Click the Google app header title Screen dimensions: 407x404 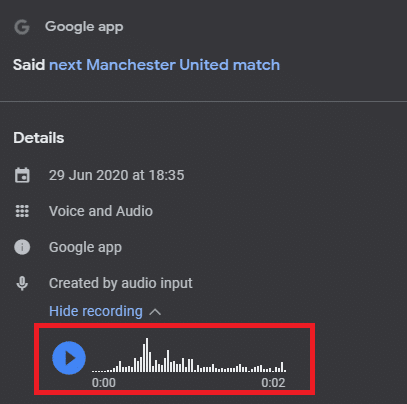84,27
